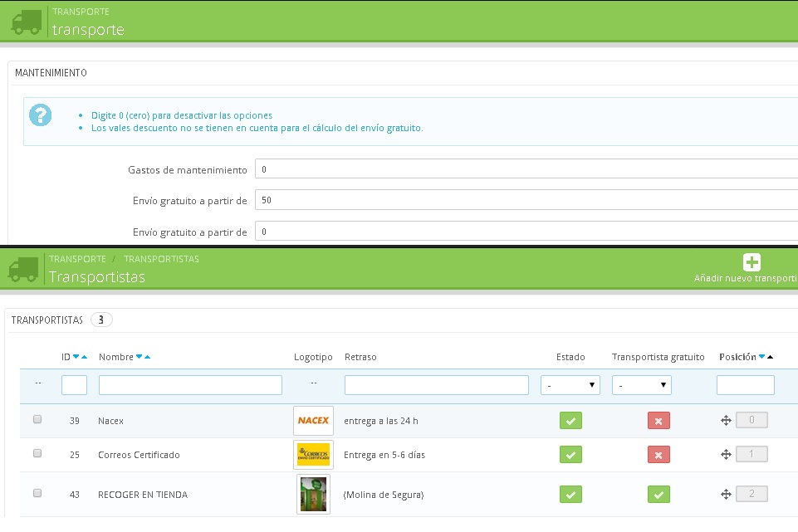Focus the Envío gratuito field showing 50
The width and height of the screenshot is (798, 532).
click(x=526, y=200)
